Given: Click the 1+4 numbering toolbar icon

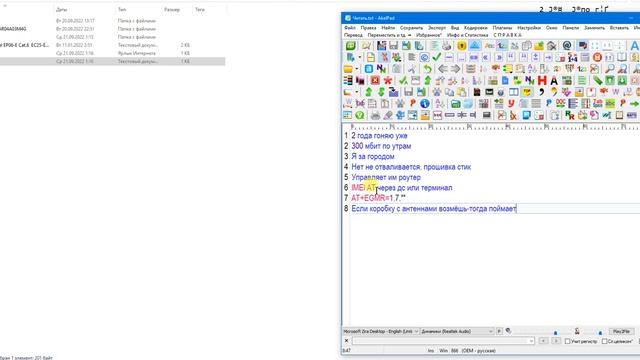Looking at the screenshot, I should [x=573, y=57].
